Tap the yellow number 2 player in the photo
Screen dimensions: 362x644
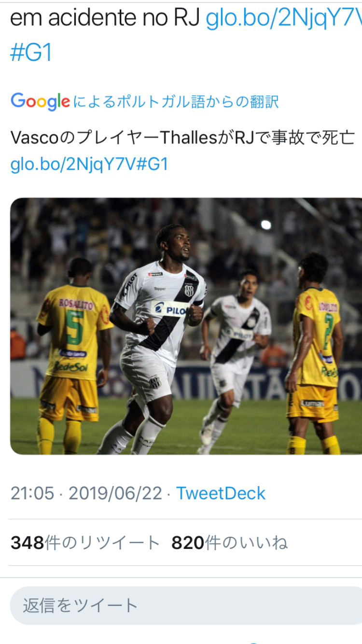pyautogui.click(x=316, y=353)
